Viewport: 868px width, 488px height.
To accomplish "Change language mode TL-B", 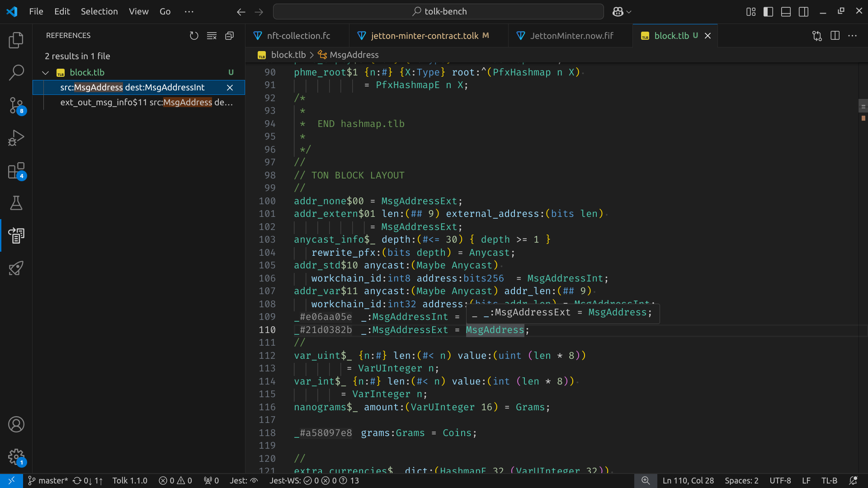I will (829, 481).
